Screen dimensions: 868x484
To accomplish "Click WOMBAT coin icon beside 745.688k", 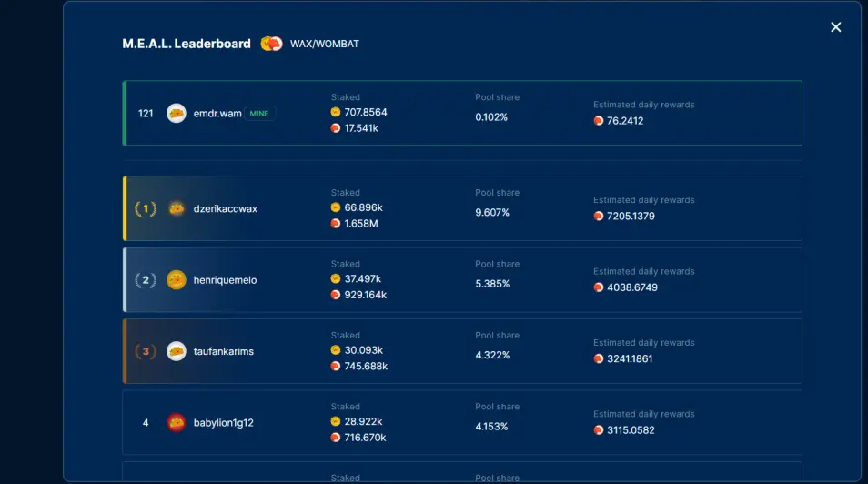I will click(336, 366).
